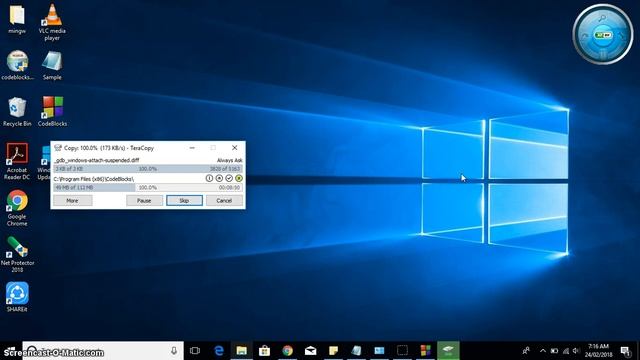Skip the current file in TeraCopy
Image resolution: width=640 pixels, height=360 pixels.
tap(184, 200)
